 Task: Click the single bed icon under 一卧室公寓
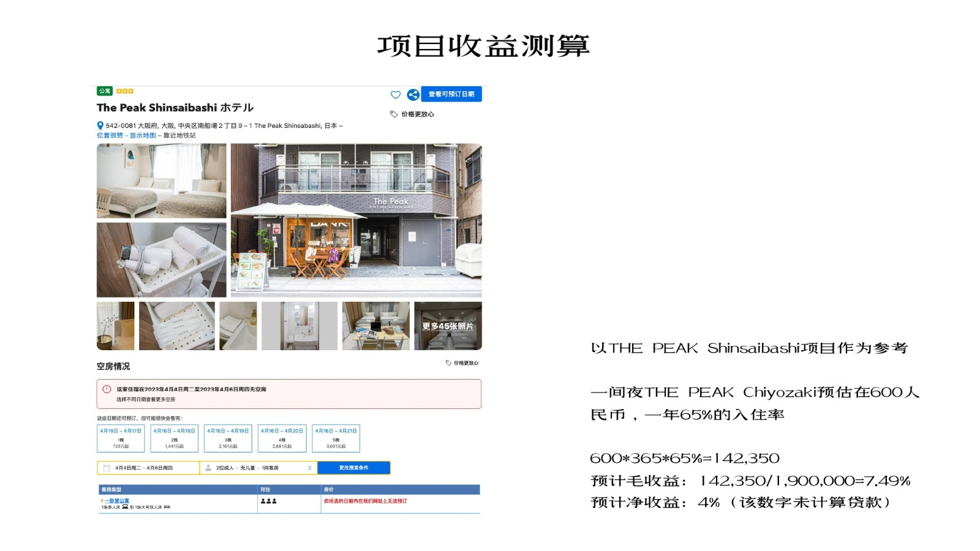126,507
